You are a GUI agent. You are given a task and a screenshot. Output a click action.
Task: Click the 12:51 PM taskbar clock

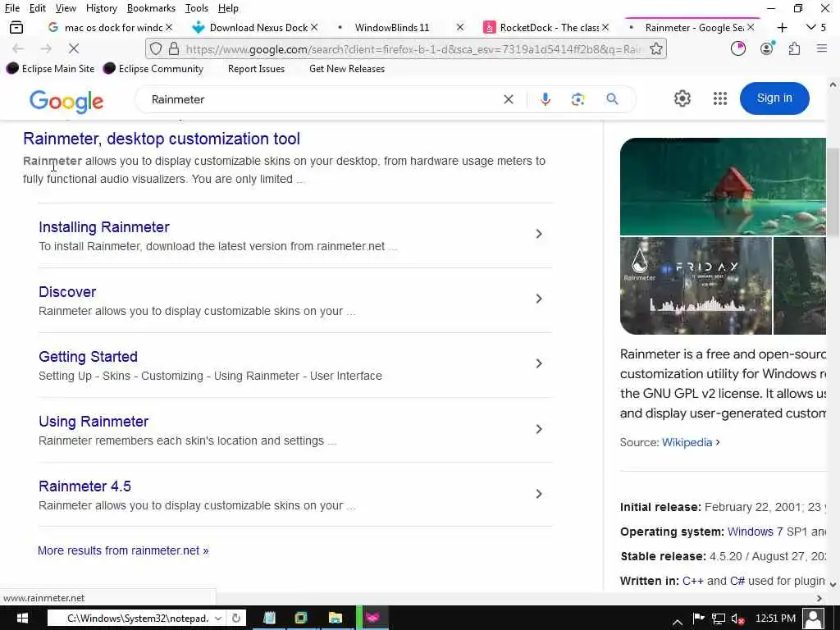coord(775,619)
